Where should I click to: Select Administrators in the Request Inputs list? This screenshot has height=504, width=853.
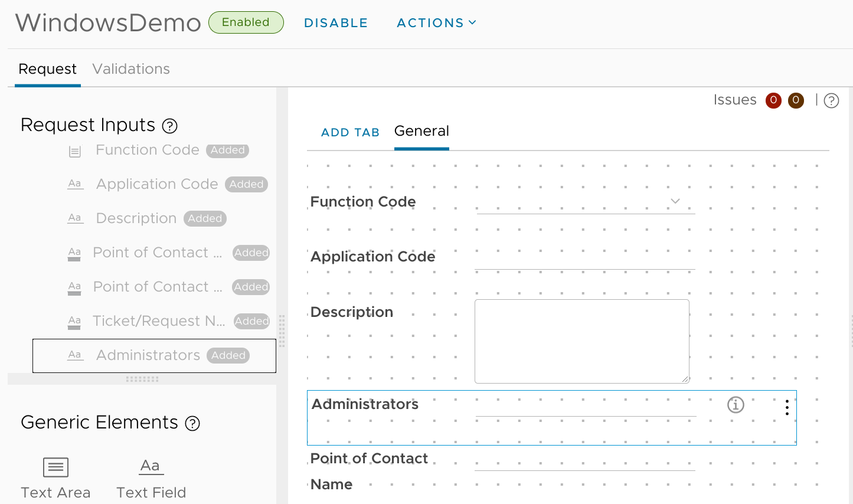(x=149, y=355)
